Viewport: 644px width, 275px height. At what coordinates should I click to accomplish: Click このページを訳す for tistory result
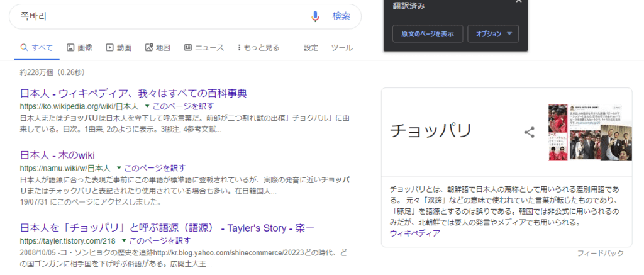[x=160, y=240]
